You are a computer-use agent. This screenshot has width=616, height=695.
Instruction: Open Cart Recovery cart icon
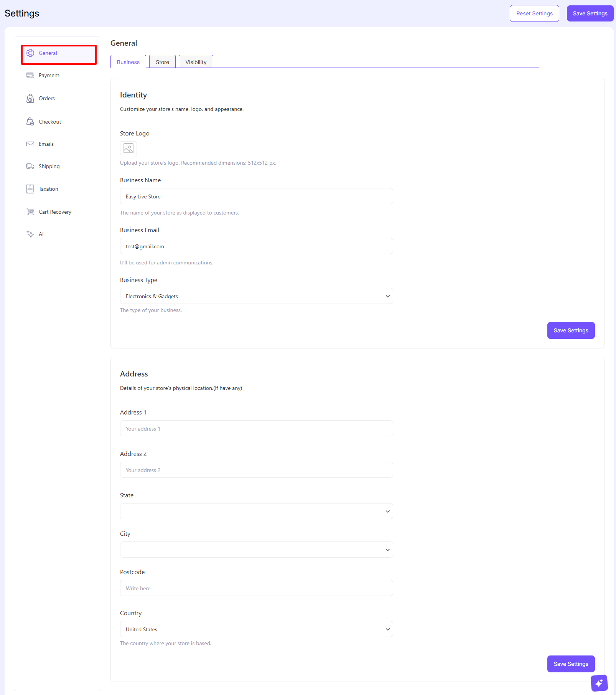coord(30,212)
